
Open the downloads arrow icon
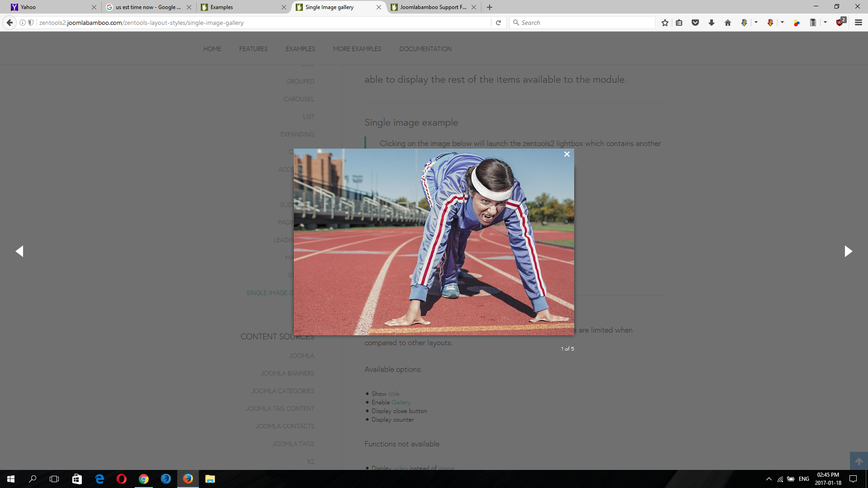pos(712,23)
